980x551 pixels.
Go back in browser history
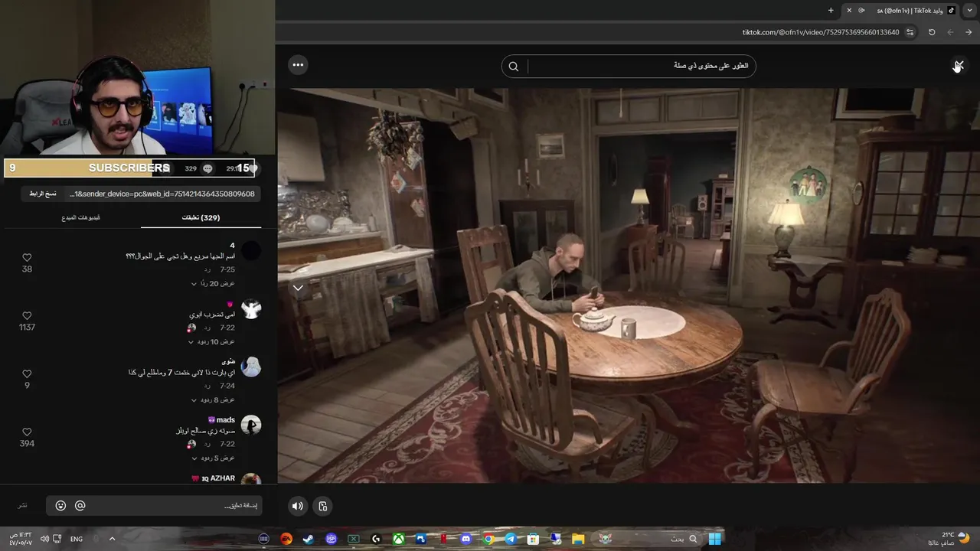969,32
